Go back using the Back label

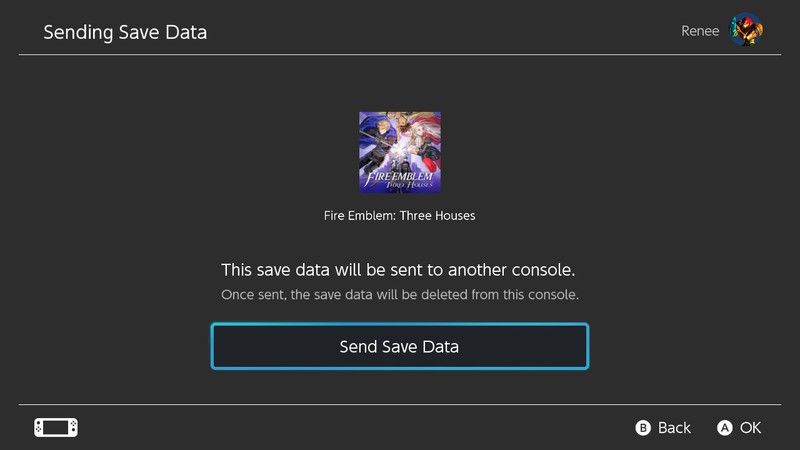click(x=674, y=428)
